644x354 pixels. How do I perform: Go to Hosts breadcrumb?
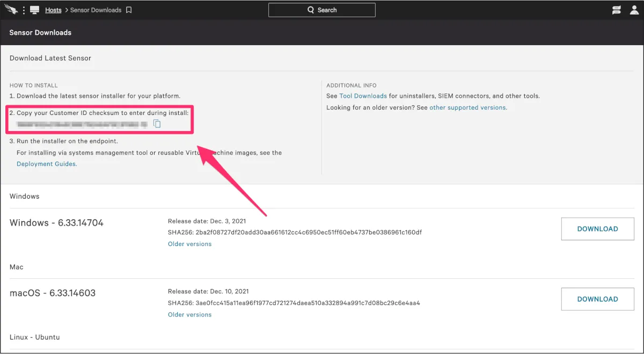(x=53, y=10)
